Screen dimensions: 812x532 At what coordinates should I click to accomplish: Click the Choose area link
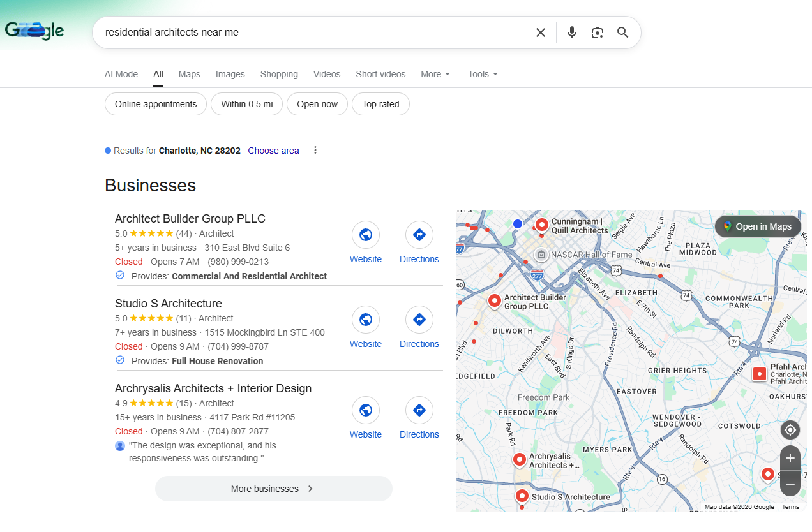(273, 151)
